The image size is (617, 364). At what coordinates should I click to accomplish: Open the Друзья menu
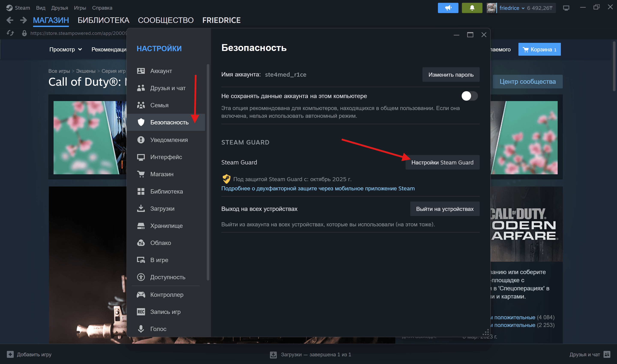point(60,8)
